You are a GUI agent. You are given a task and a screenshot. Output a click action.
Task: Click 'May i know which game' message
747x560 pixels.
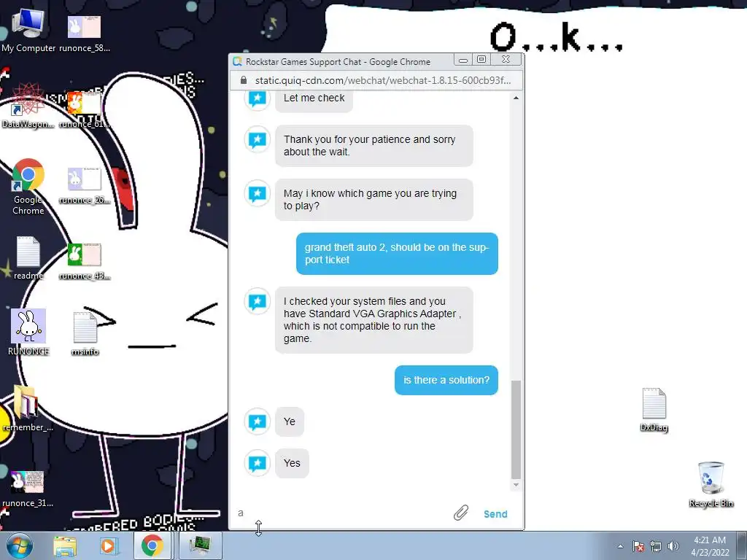[x=374, y=200]
